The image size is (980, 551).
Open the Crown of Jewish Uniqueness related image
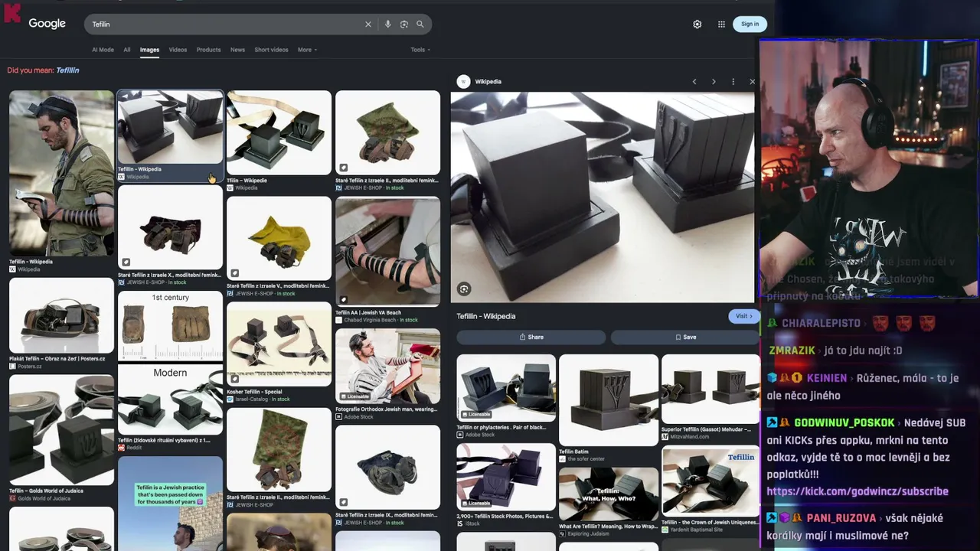(x=711, y=481)
